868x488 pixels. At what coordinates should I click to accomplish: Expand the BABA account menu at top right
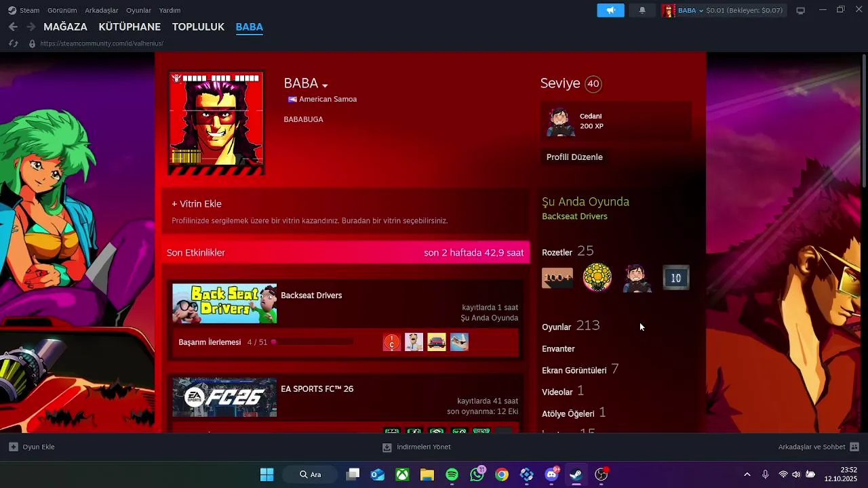tap(701, 11)
